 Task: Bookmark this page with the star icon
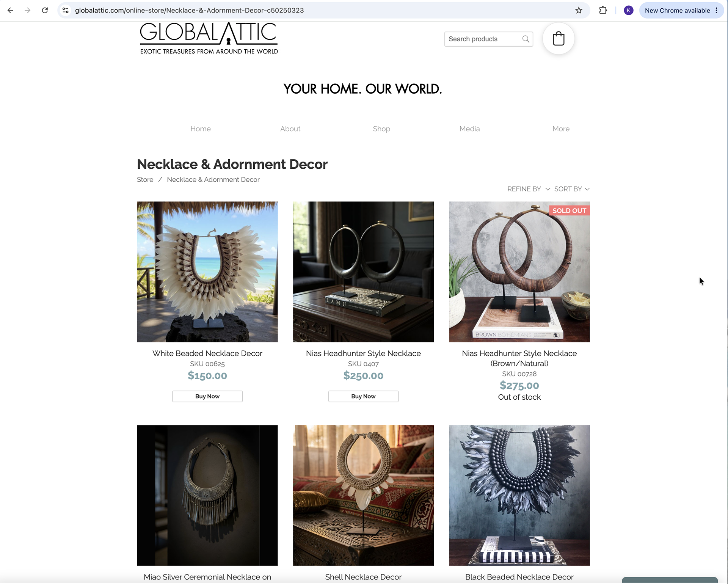[579, 10]
